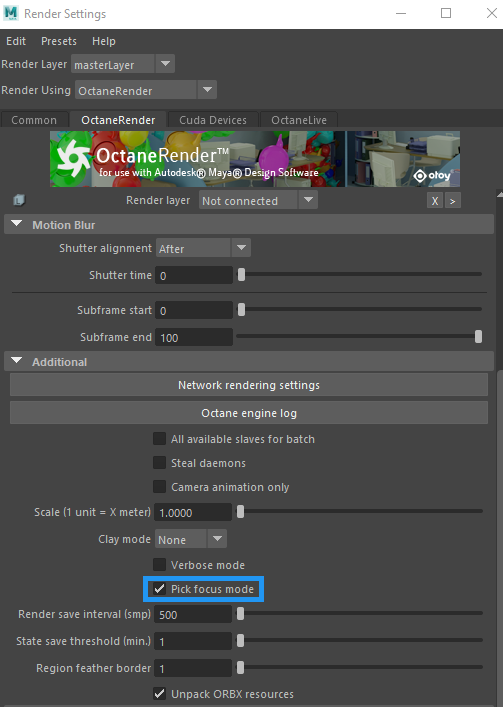Image resolution: width=503 pixels, height=707 pixels.
Task: Open the OctaneLive tab
Action: [299, 120]
